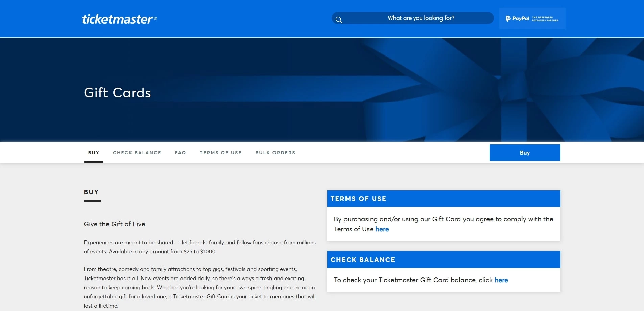Go to the TERMS OF USE tab

pyautogui.click(x=220, y=153)
